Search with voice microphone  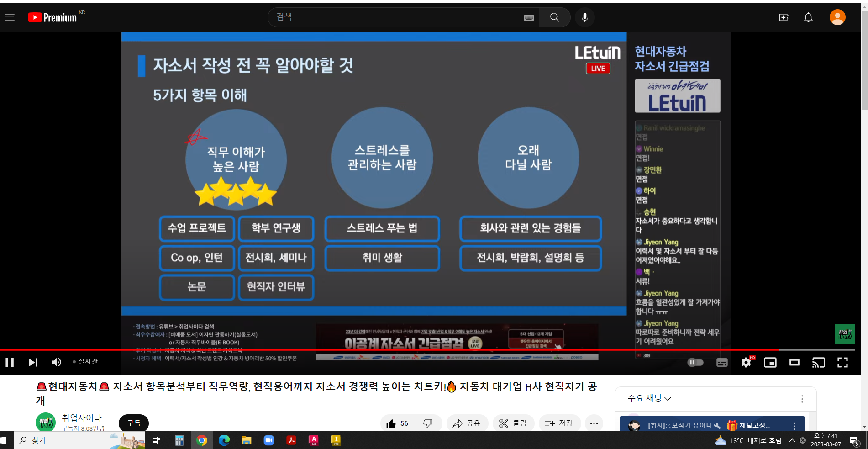pyautogui.click(x=584, y=17)
